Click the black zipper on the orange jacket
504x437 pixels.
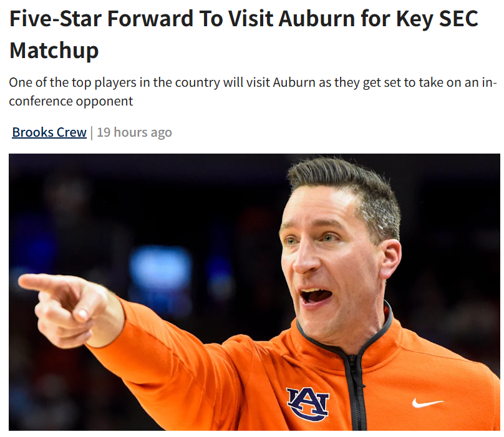point(355,387)
